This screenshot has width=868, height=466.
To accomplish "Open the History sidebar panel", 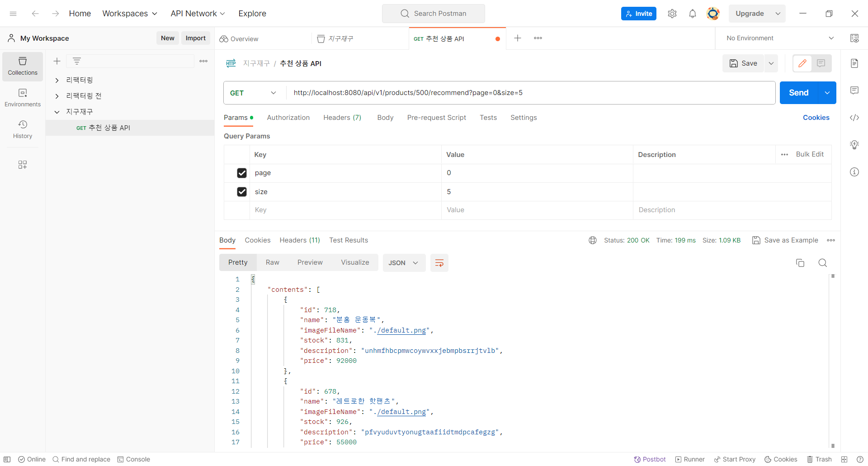I will click(x=23, y=129).
